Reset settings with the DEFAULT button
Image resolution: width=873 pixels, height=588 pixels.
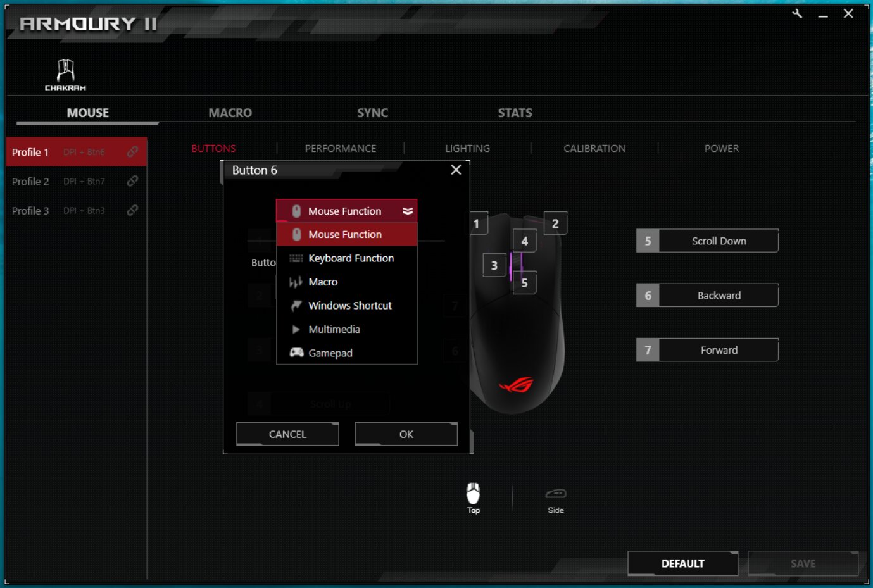coord(682,563)
